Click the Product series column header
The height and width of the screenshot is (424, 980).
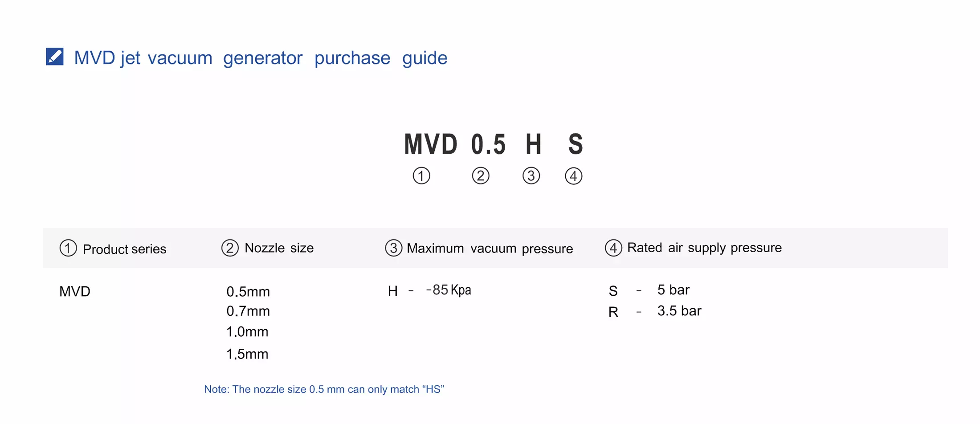124,249
